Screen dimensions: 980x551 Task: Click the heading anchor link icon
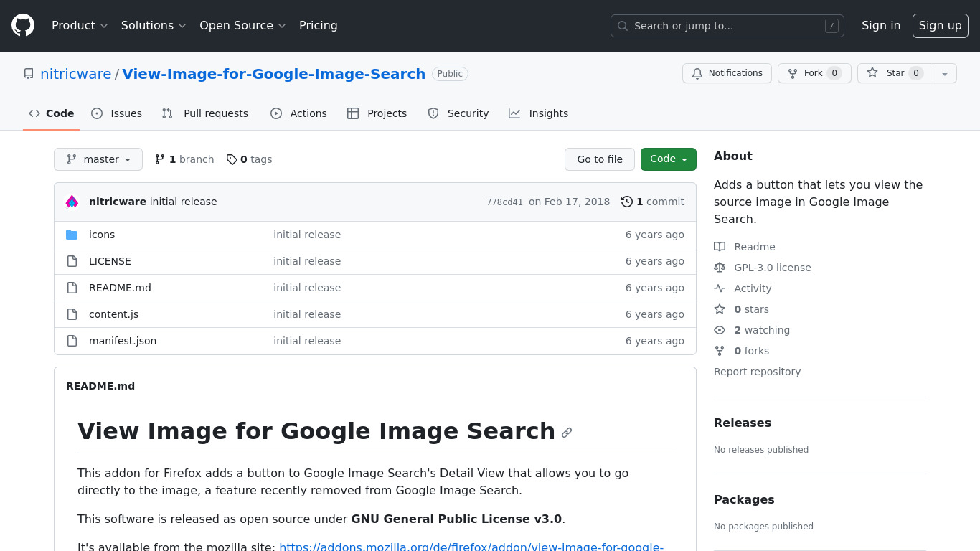[567, 433]
